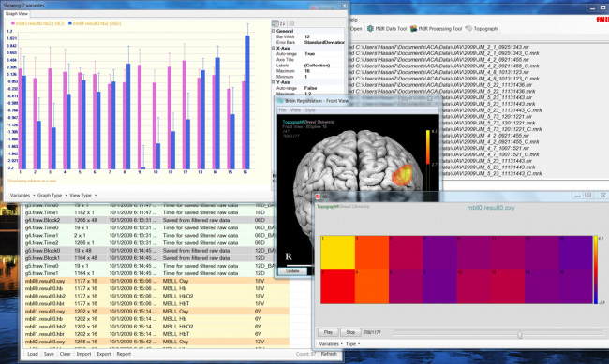The height and width of the screenshot is (364, 609).
Task: Click Open in the main fNIR toolbar
Action: (356, 29)
